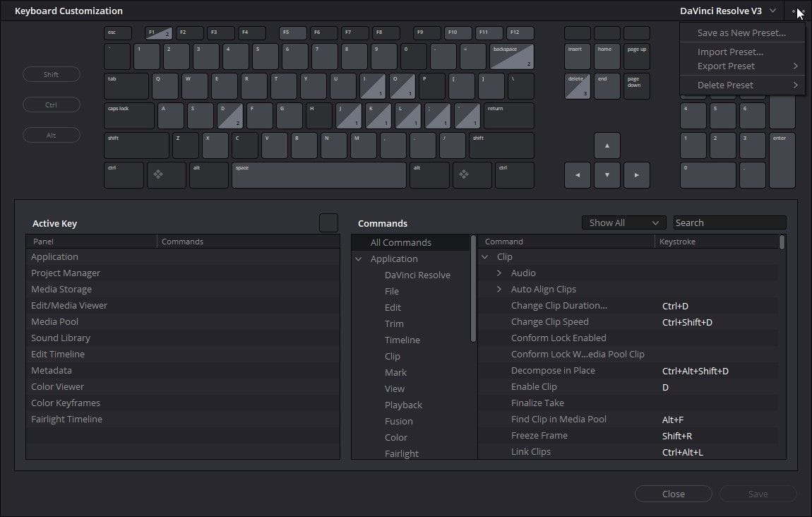Viewport: 812px width, 517px height.
Task: Click the F1 key on virtual keyboard
Action: tap(158, 33)
